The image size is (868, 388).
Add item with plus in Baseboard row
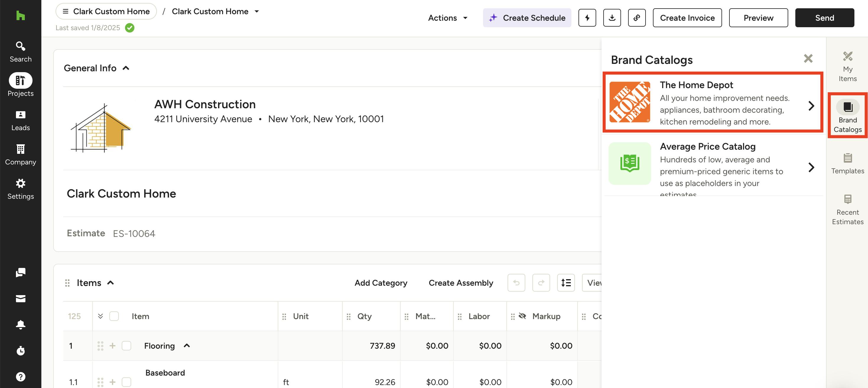click(113, 382)
